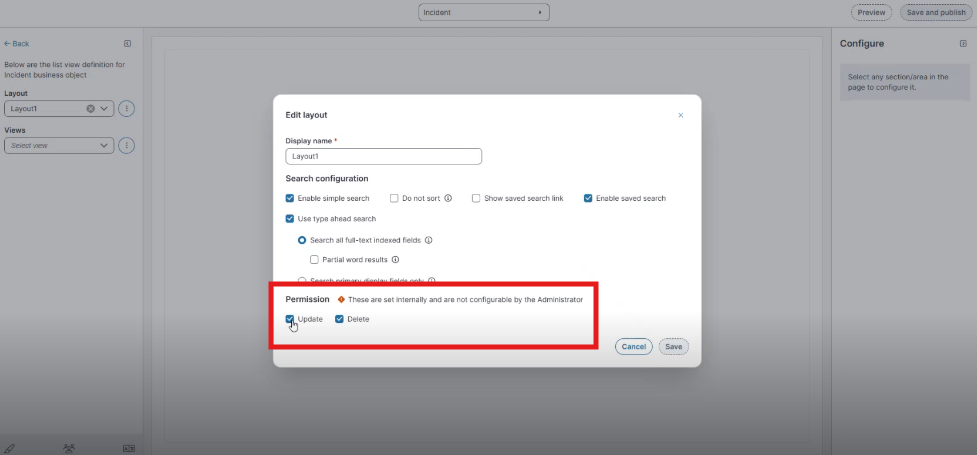Select Search primary display fields only
Image resolution: width=977 pixels, height=455 pixels.
[x=302, y=280]
